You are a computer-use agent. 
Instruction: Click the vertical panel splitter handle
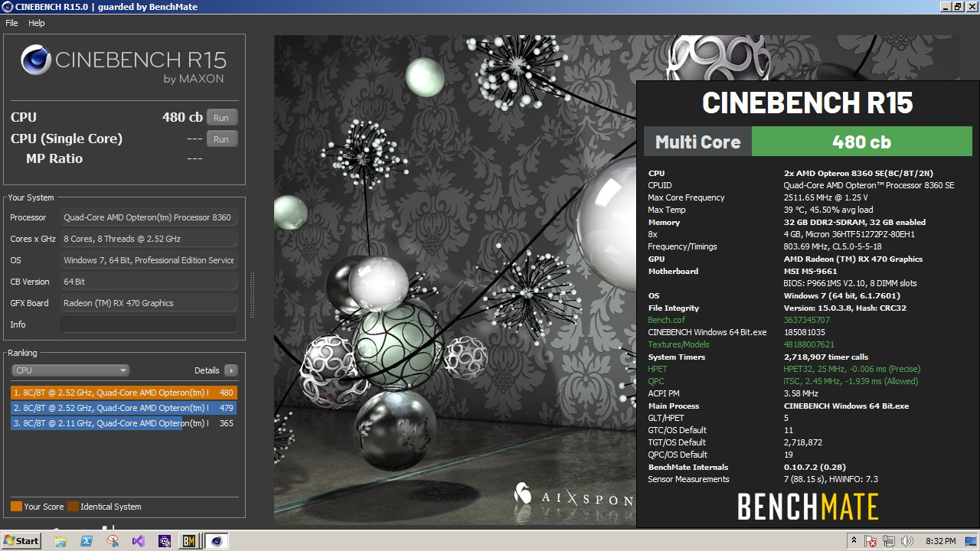click(252, 295)
